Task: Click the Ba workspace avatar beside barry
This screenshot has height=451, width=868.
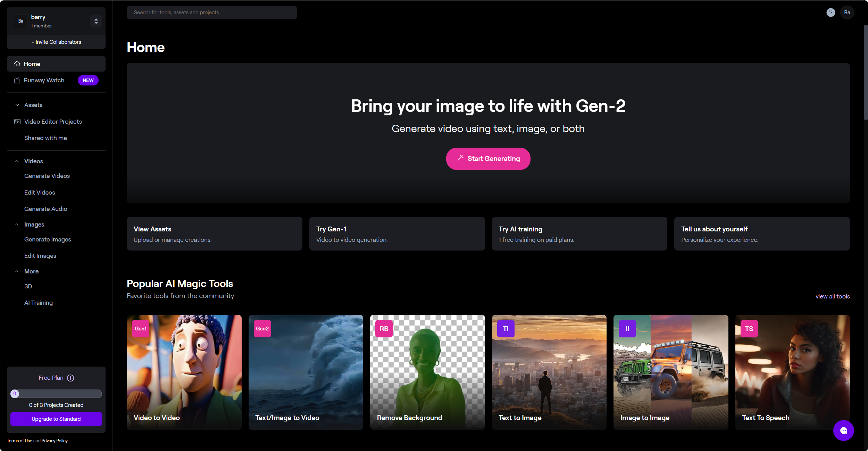Action: [x=21, y=21]
